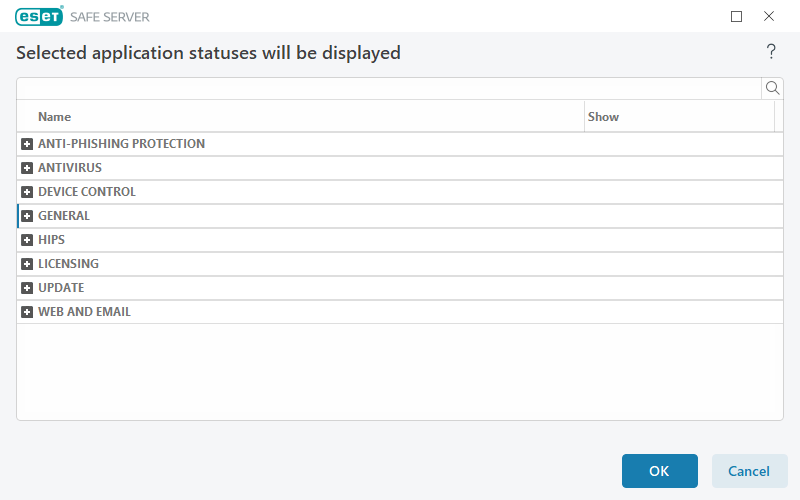Expand the Licensing plus icon
This screenshot has width=800, height=500.
(x=28, y=264)
